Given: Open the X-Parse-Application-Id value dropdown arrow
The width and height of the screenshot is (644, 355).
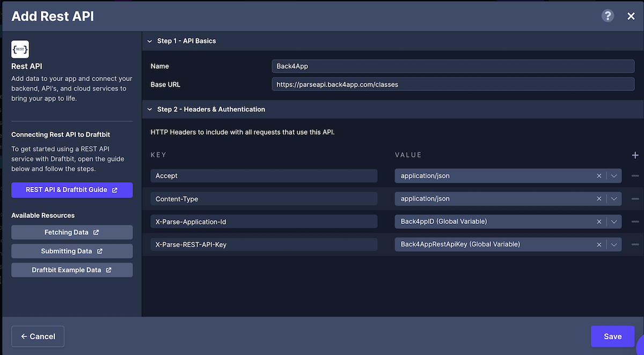Looking at the screenshot, I should click(x=614, y=221).
